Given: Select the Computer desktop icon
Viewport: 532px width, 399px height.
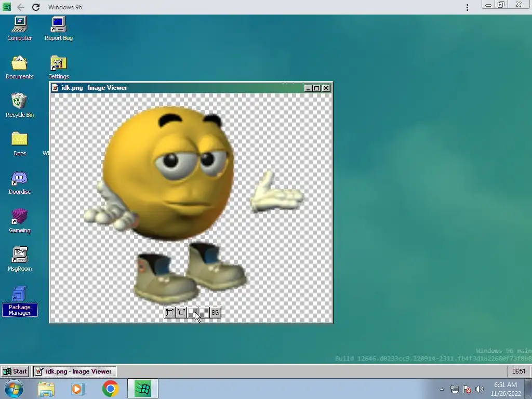Looking at the screenshot, I should point(20,29).
